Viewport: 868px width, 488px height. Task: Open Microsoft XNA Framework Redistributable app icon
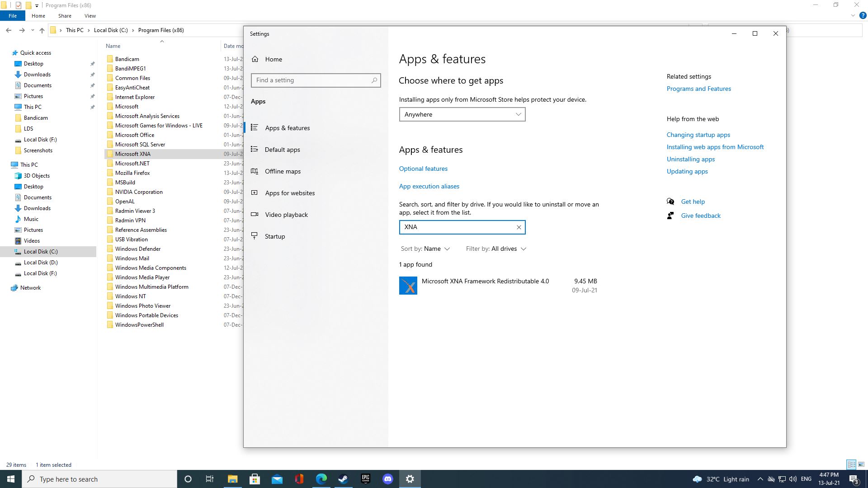tap(408, 286)
